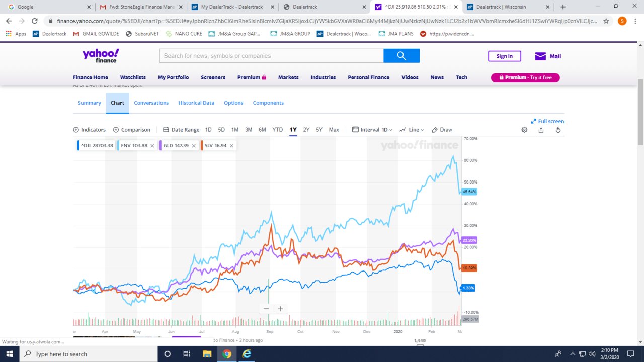Open Mail via the envelope icon
644x362 pixels.
pos(540,56)
